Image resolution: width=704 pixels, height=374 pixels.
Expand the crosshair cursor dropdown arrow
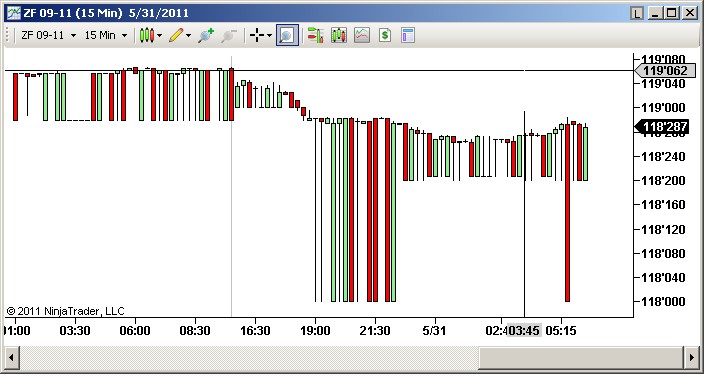[x=269, y=35]
